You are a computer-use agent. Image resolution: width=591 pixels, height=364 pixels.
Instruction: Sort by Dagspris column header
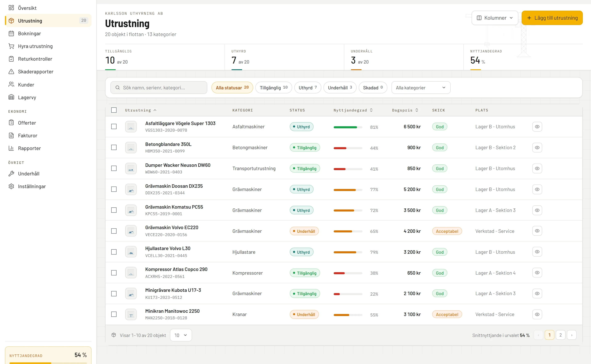(405, 110)
